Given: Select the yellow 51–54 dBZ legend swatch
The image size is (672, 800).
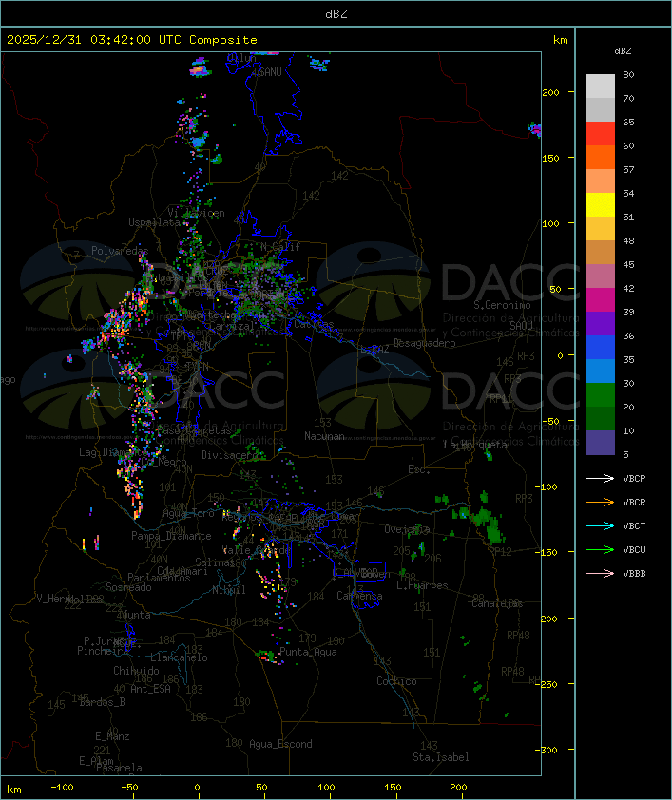Looking at the screenshot, I should click(x=600, y=205).
